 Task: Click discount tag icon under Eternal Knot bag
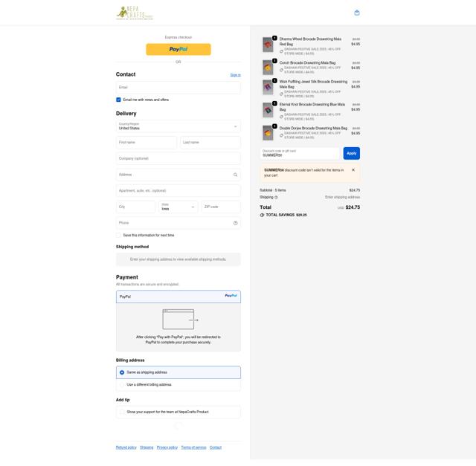coord(281,117)
